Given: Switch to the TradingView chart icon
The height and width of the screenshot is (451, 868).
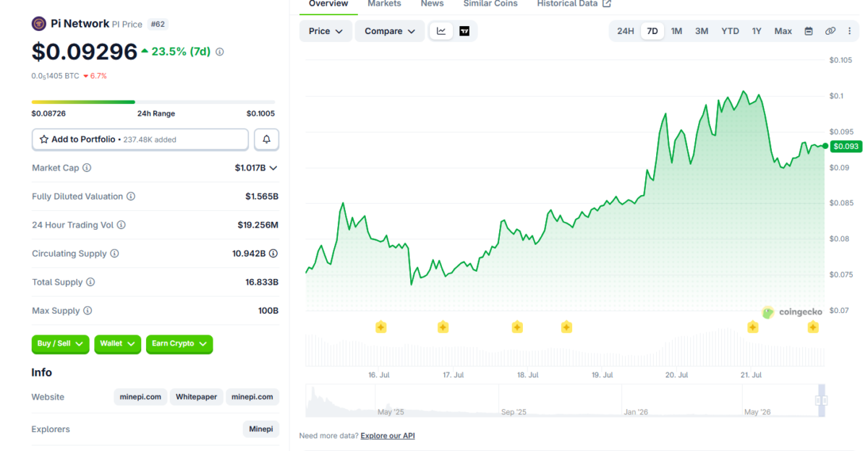Looking at the screenshot, I should pos(464,31).
